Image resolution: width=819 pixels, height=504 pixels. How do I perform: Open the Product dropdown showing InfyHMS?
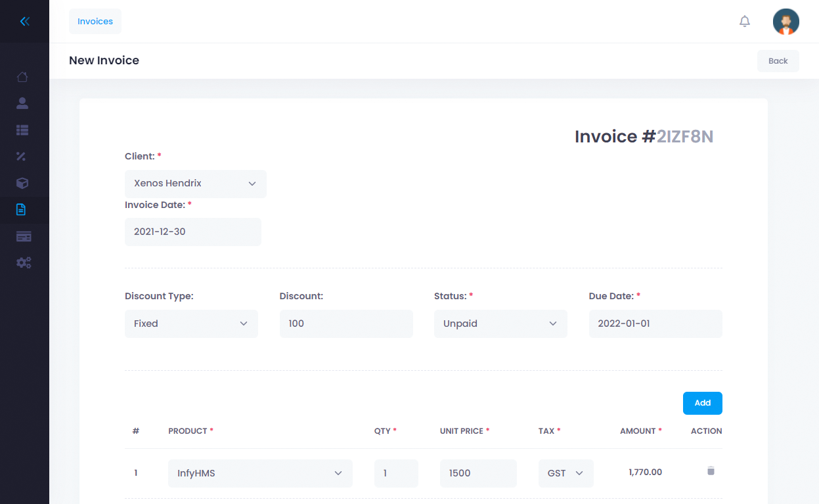[x=260, y=473]
